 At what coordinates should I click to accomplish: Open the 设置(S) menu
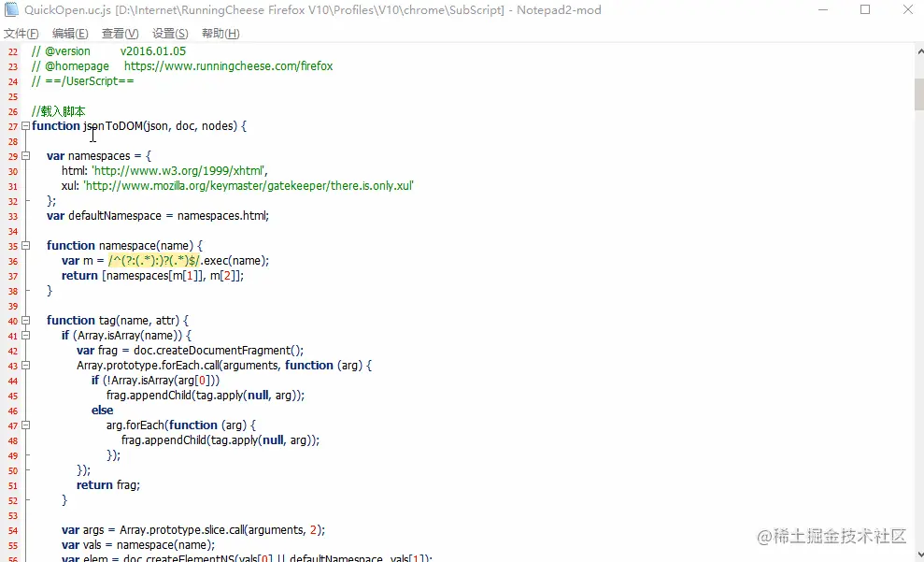click(170, 34)
